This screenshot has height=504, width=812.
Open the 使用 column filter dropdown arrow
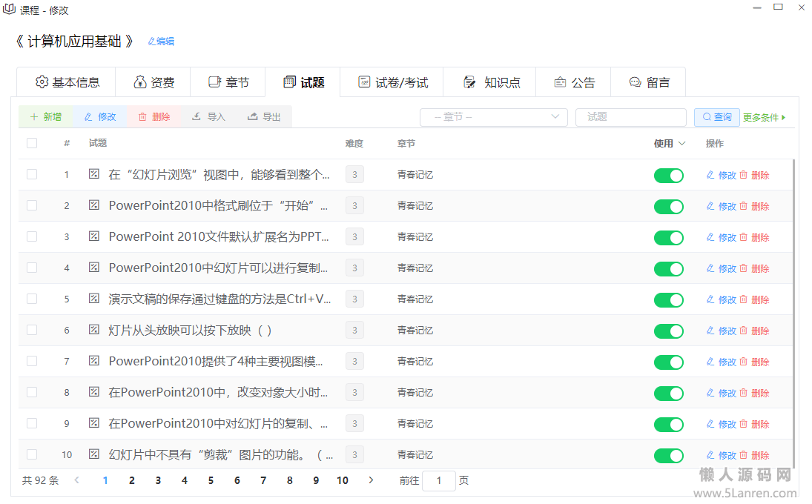pyautogui.click(x=682, y=143)
